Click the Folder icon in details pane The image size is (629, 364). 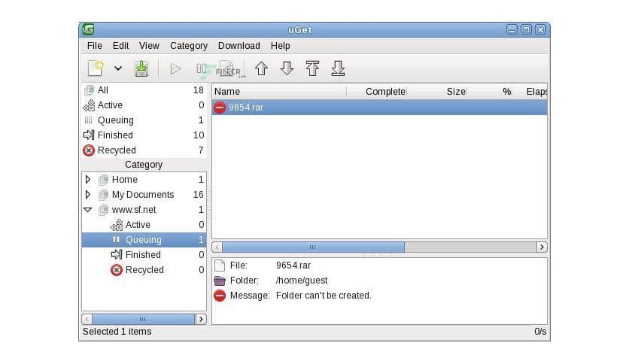point(220,281)
